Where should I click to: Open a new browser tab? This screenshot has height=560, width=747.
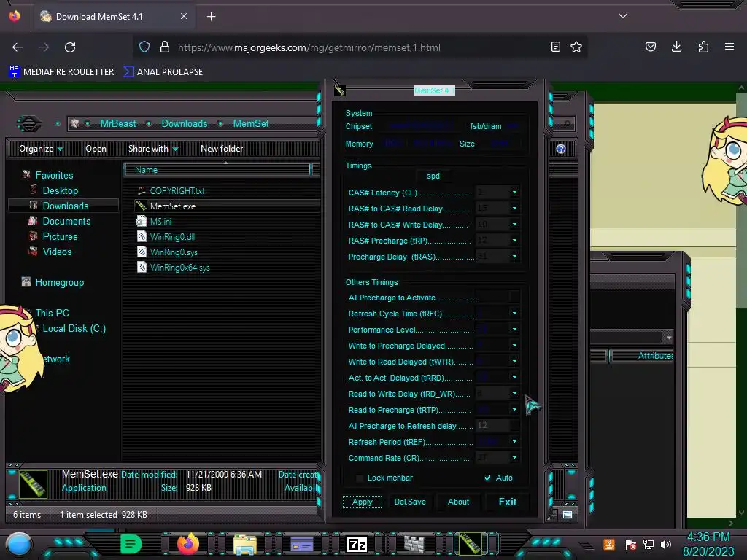point(211,17)
